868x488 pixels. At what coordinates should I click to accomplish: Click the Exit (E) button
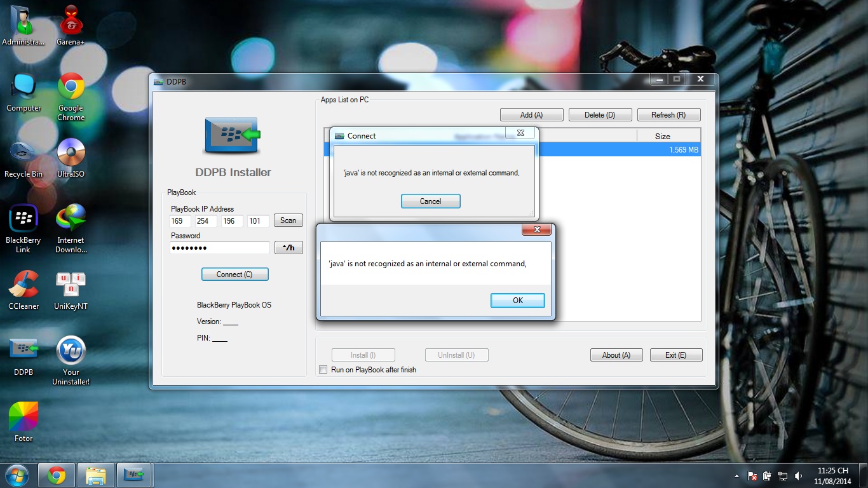(x=676, y=355)
